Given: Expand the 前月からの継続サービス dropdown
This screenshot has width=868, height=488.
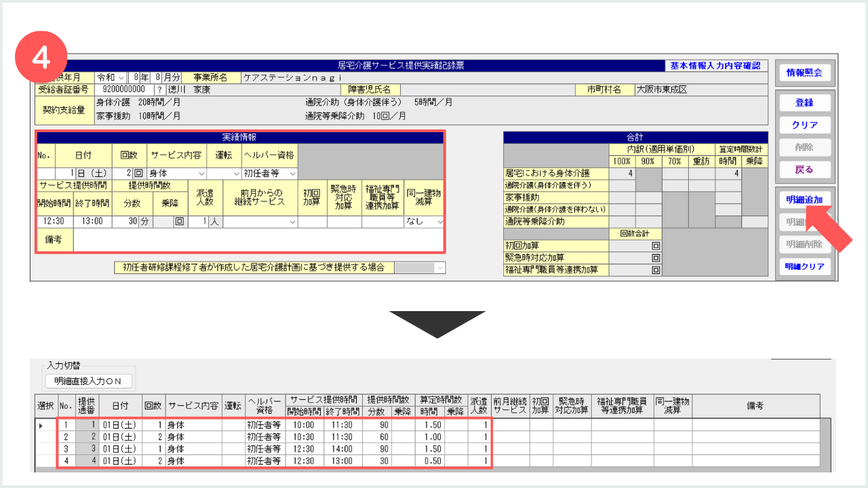Looking at the screenshot, I should [260, 222].
